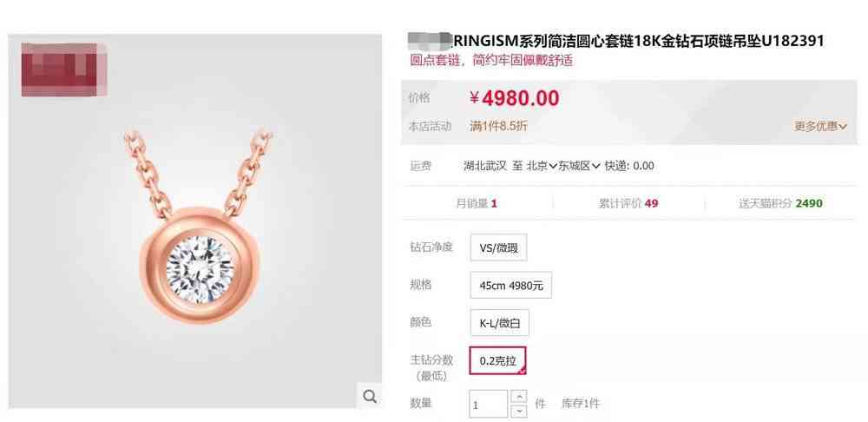Viewport: 868px width, 422px height.
Task: Toggle the 0.2克拉 main diamond option
Action: 497,360
